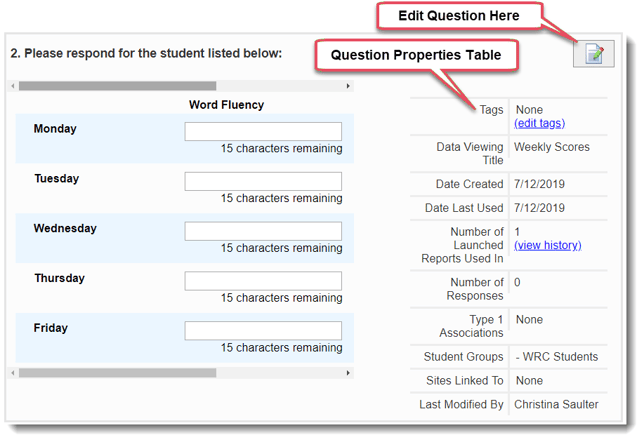The width and height of the screenshot is (644, 442).
Task: Click the bottom scrollbar right arrow
Action: pyautogui.click(x=348, y=373)
